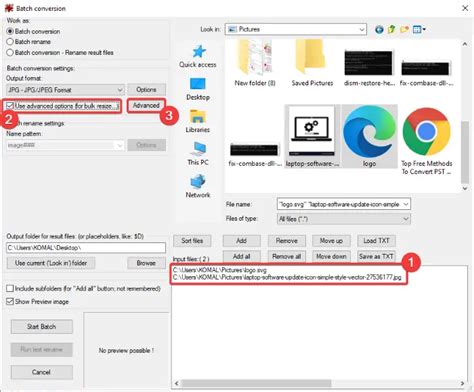Create new folder icon
474x392 pixels.
pyautogui.click(x=404, y=29)
